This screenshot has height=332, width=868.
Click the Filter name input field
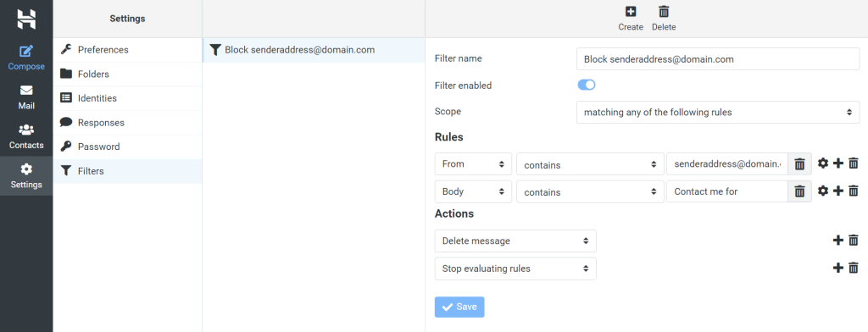click(718, 59)
